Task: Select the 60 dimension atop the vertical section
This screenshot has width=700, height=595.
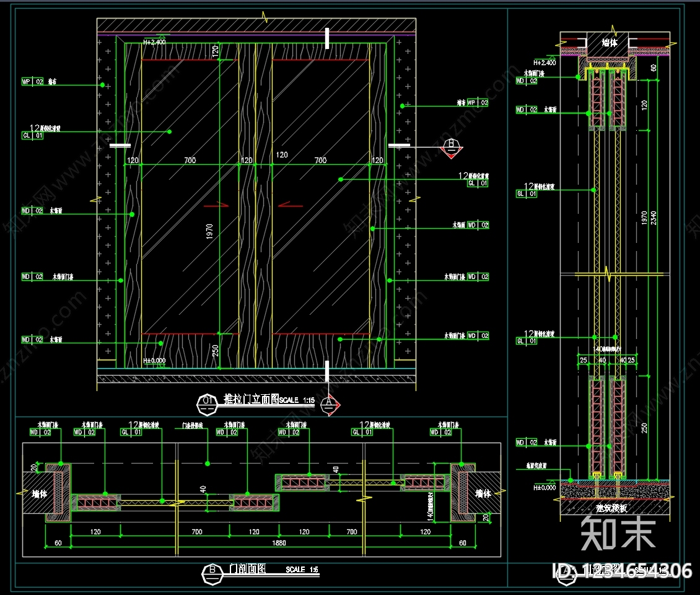Action: 654,68
